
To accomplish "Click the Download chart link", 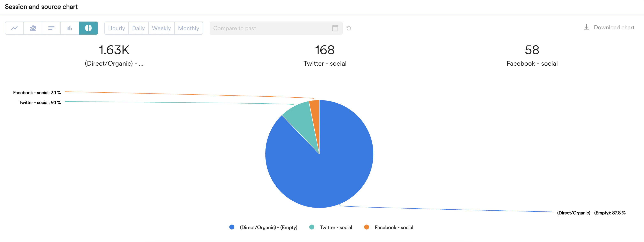I will coord(614,27).
